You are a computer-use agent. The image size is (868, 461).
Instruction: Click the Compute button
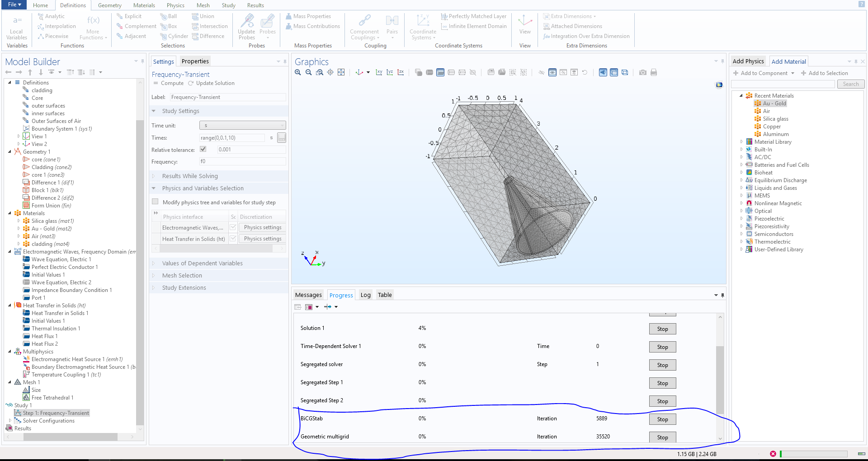169,83
